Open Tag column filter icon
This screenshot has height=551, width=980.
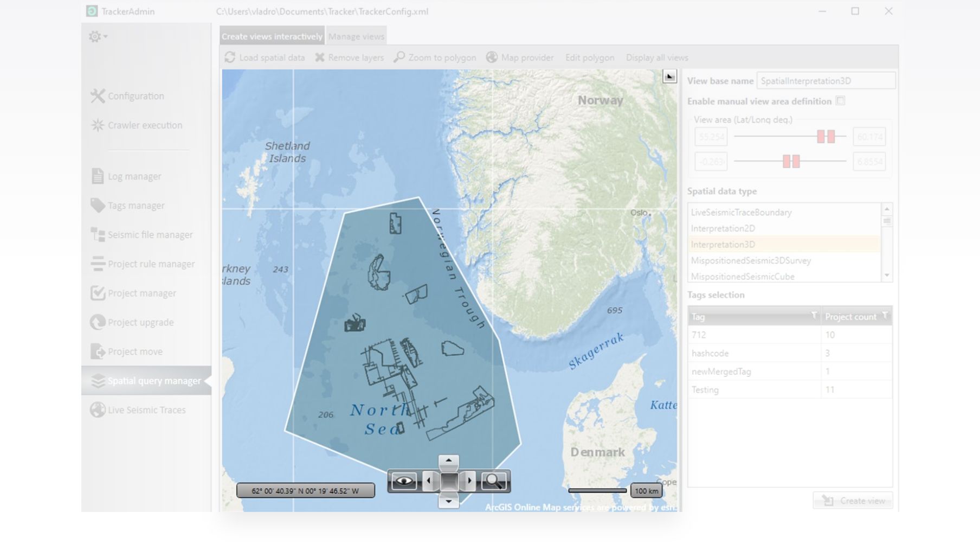click(814, 315)
